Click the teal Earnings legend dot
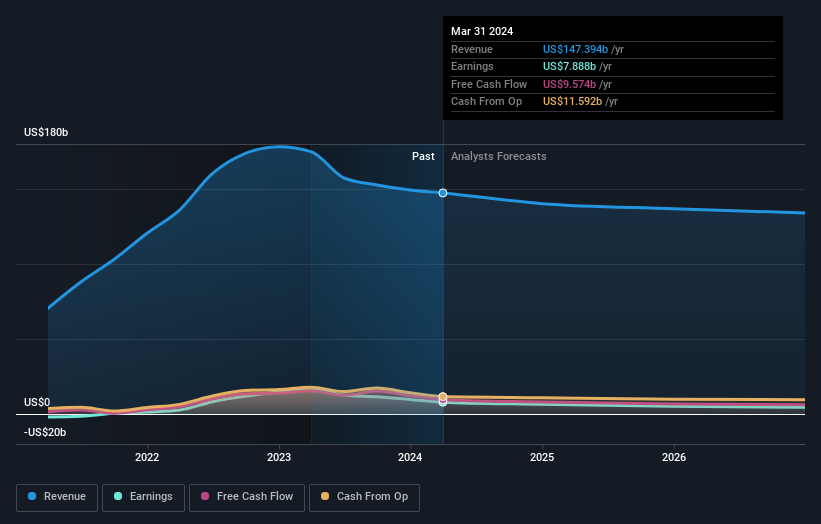The height and width of the screenshot is (524, 821). [x=118, y=496]
